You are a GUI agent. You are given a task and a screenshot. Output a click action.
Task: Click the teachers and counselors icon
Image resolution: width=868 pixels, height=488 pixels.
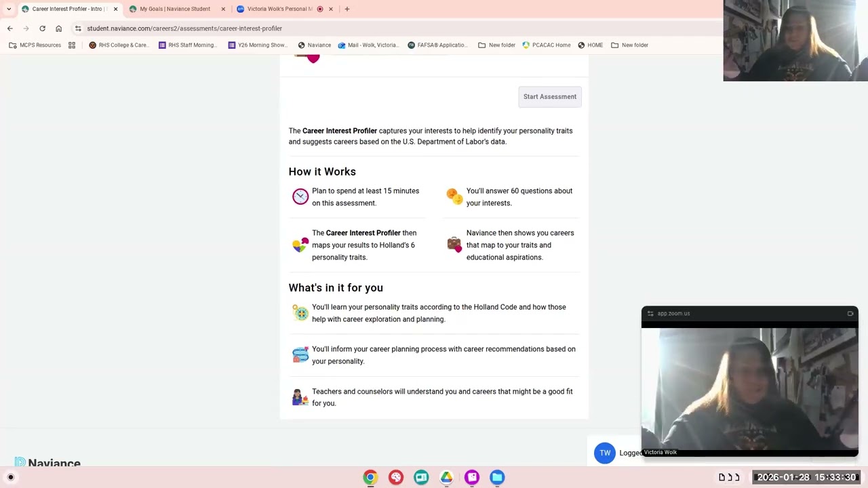[300, 397]
